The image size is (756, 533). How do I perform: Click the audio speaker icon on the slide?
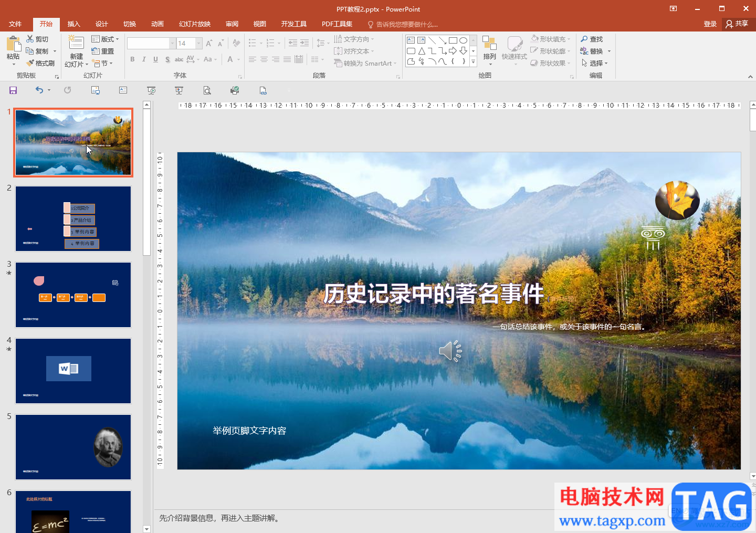(450, 351)
